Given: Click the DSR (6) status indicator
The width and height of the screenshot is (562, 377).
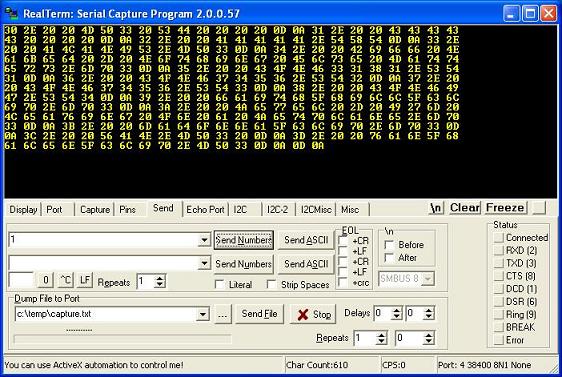Looking at the screenshot, I should [x=499, y=302].
